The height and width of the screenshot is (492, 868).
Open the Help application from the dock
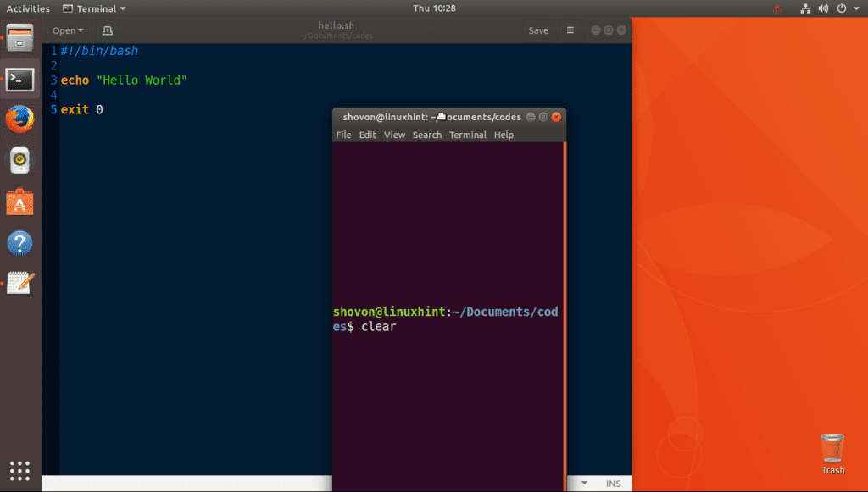(x=19, y=243)
